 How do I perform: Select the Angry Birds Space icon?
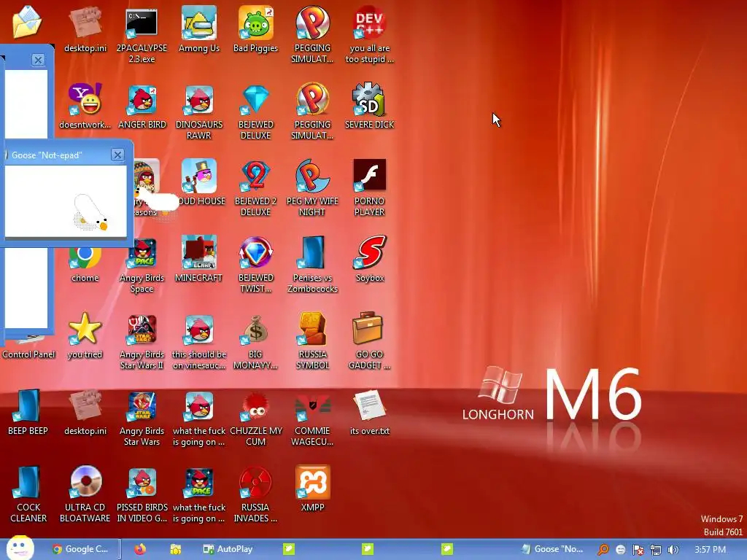(x=142, y=253)
